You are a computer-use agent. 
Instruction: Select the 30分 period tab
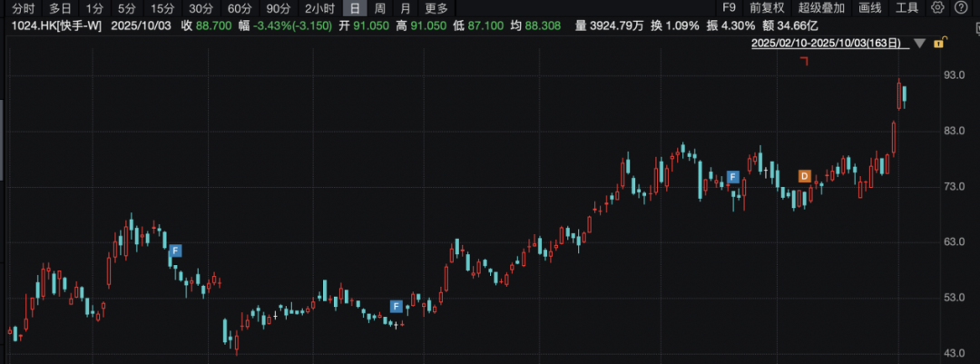tap(201, 8)
